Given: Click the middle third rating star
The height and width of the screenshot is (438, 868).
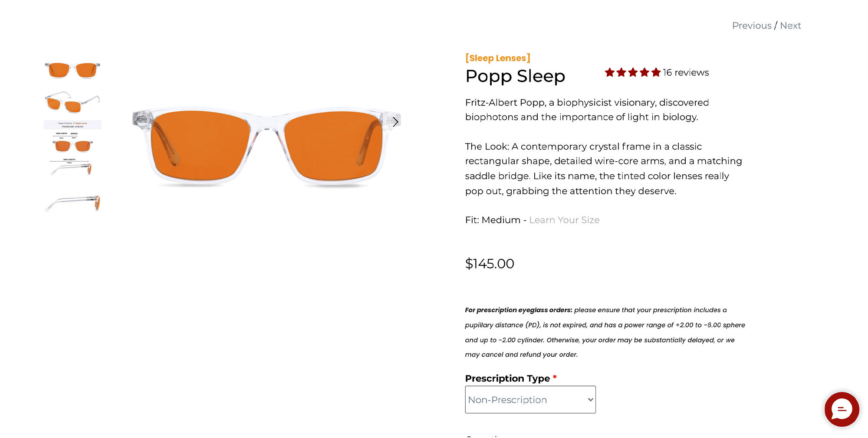Looking at the screenshot, I should [x=633, y=72].
